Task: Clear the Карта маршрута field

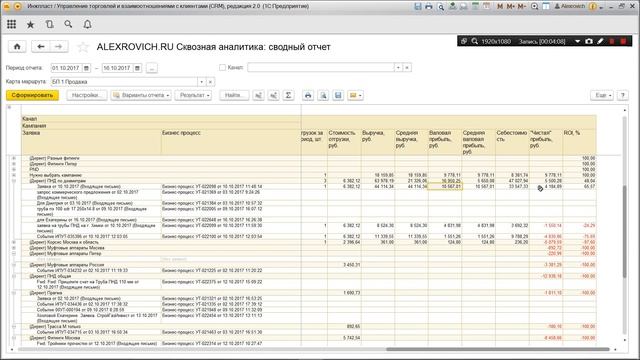Action: (210, 82)
